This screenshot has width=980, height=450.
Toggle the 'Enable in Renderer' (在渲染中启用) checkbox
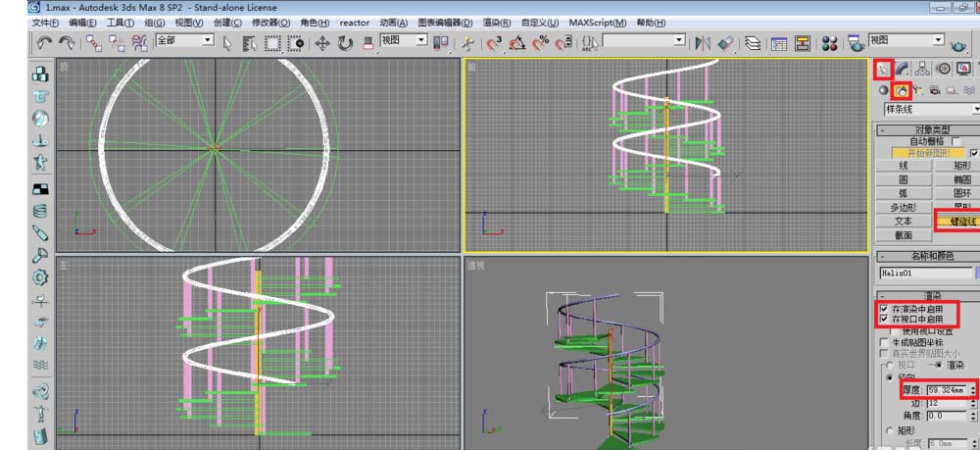pos(884,309)
